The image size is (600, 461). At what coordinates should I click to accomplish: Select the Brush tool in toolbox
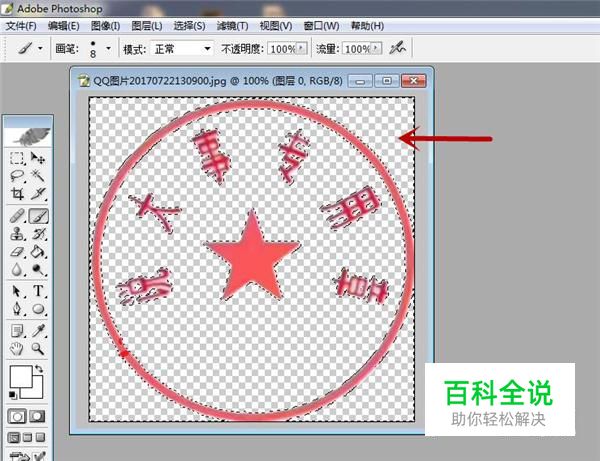click(38, 216)
